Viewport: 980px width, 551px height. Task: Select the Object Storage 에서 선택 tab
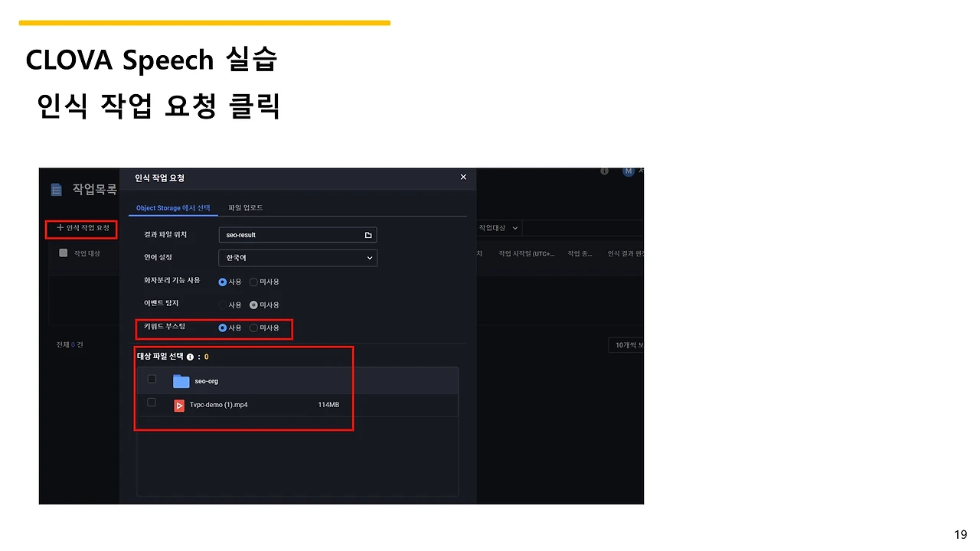tap(173, 207)
